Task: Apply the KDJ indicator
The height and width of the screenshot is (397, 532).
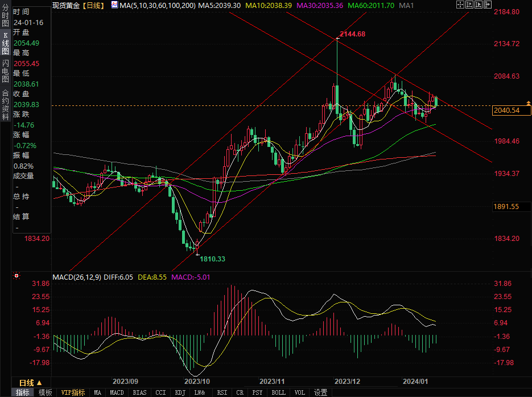Action: click(180, 392)
